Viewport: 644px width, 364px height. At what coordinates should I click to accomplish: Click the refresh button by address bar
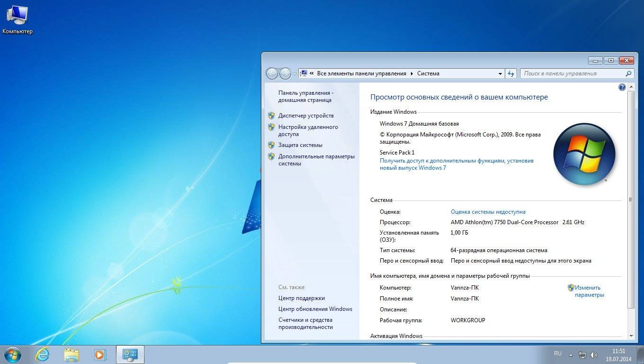(x=511, y=73)
